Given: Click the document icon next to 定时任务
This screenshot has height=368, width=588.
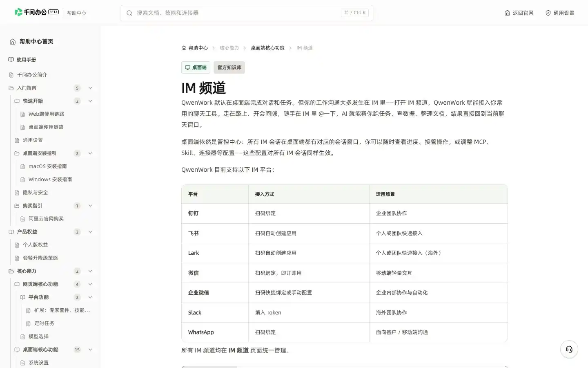Looking at the screenshot, I should click(x=28, y=323).
